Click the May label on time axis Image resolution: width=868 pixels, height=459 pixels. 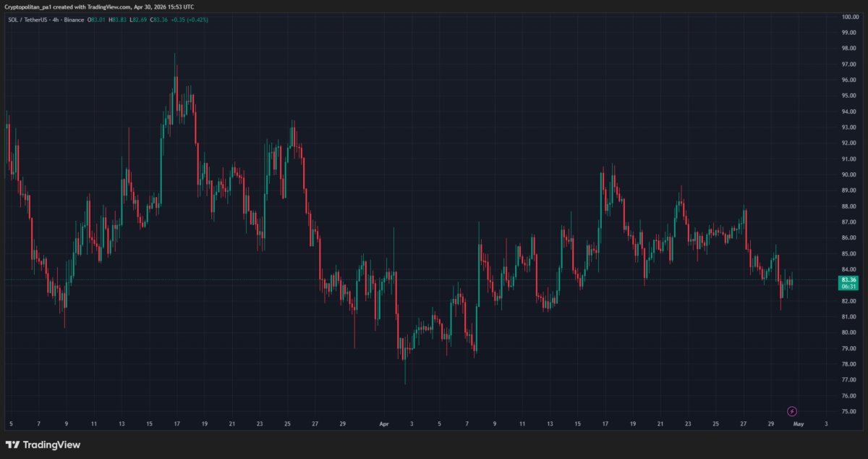point(799,424)
